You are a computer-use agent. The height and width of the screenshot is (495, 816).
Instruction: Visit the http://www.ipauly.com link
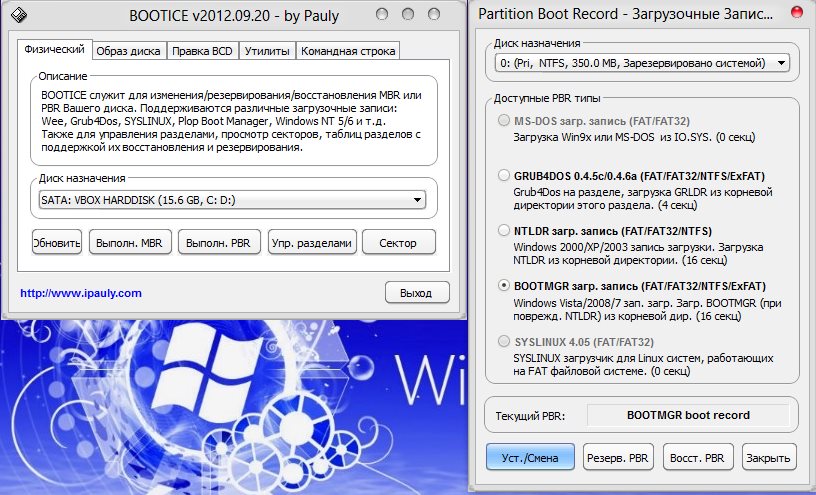pyautogui.click(x=81, y=293)
